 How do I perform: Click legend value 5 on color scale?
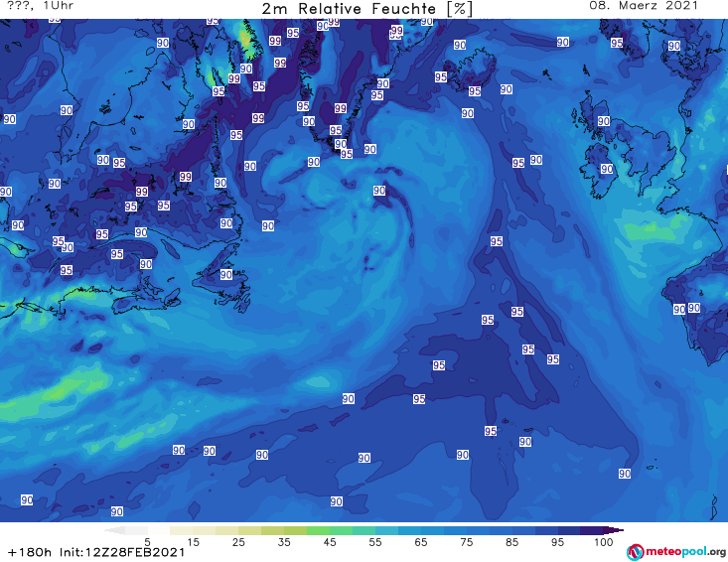(x=147, y=542)
